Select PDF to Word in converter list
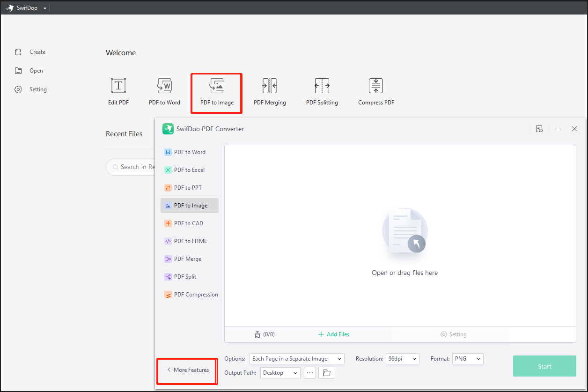The width and height of the screenshot is (588, 392). coord(190,152)
